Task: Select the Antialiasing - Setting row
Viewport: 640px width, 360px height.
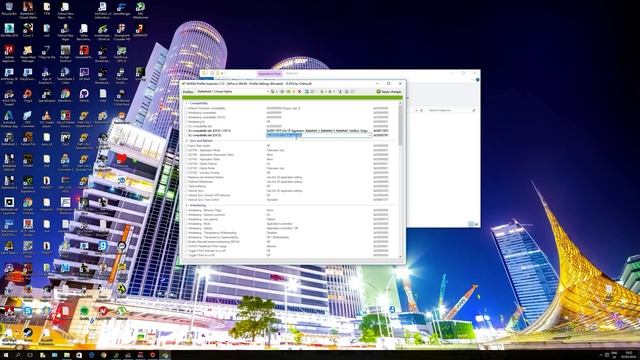Action: [290, 228]
